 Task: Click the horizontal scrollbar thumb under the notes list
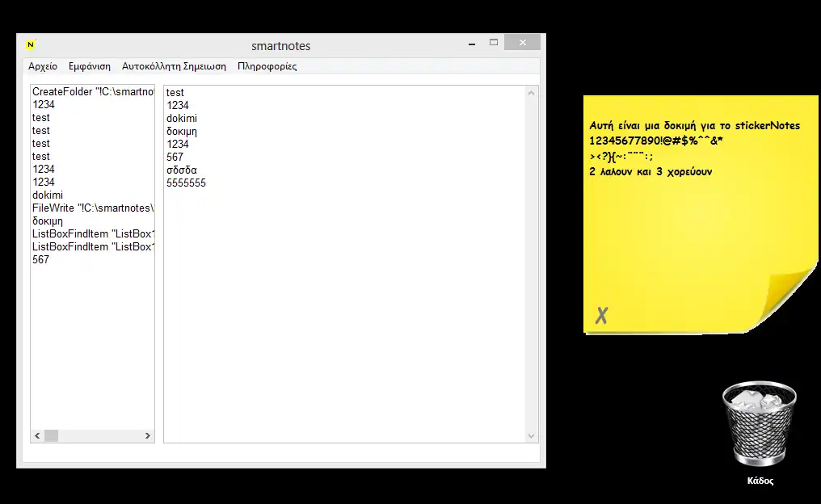52,435
